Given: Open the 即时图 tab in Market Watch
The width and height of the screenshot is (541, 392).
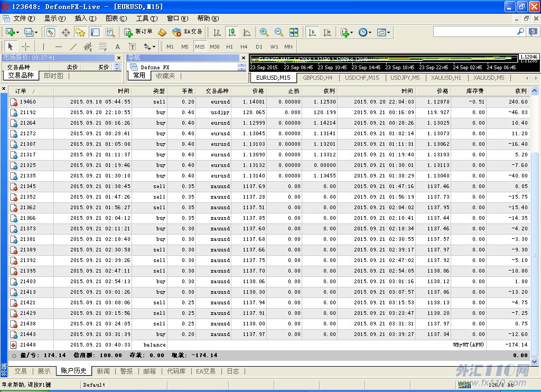Looking at the screenshot, I should coord(53,76).
